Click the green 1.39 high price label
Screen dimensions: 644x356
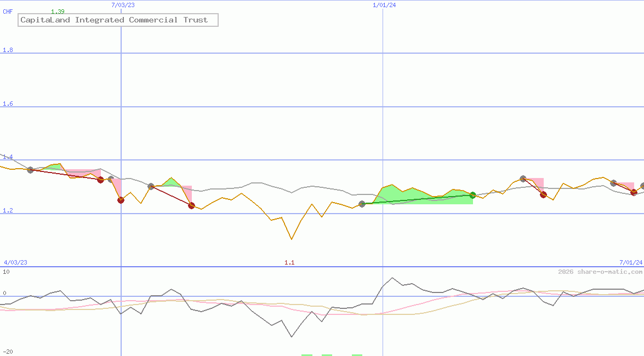coord(58,12)
